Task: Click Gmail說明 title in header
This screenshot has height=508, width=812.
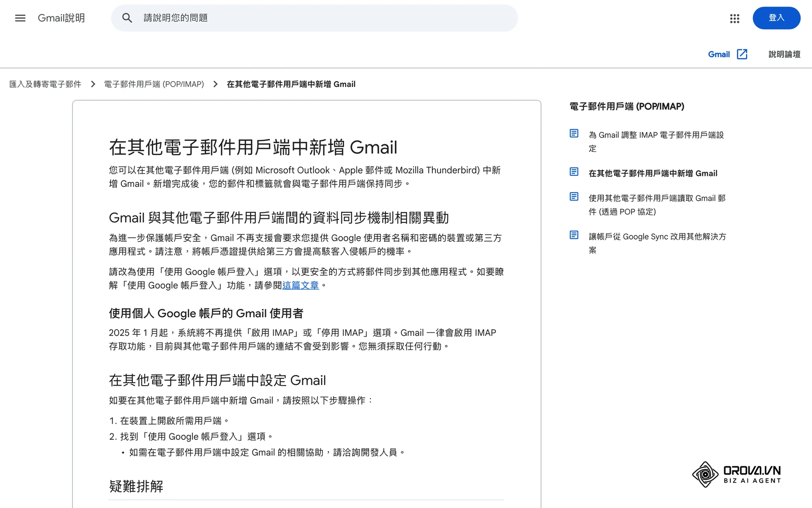Action: tap(61, 18)
